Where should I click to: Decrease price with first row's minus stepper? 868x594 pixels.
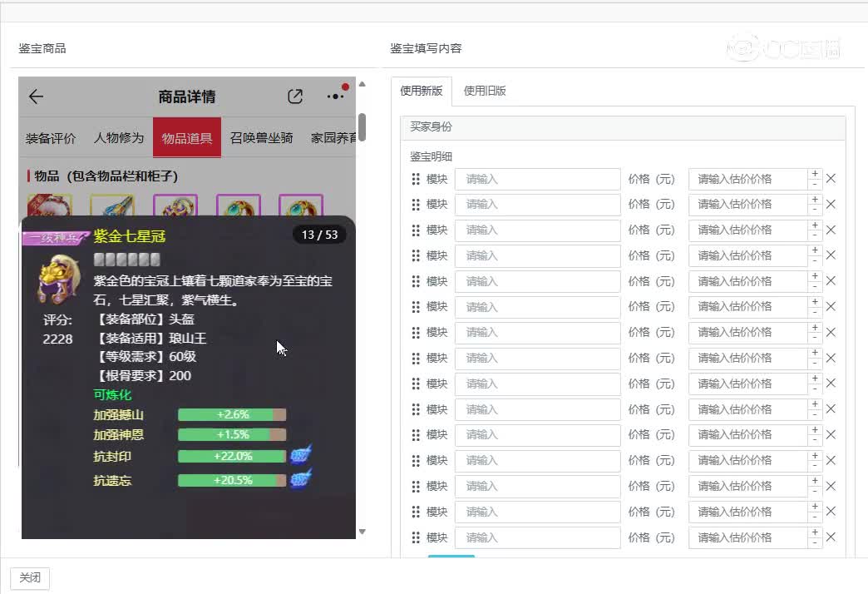pyautogui.click(x=815, y=185)
